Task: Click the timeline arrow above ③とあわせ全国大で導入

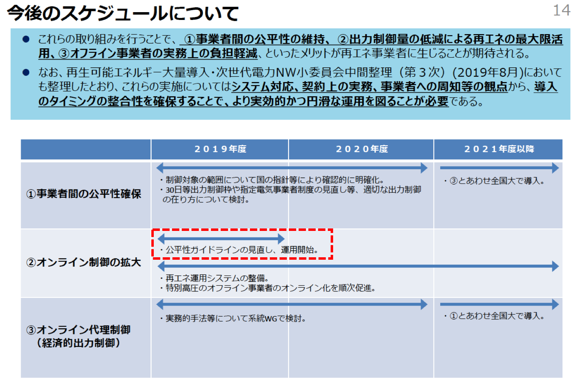Action: [x=499, y=168]
